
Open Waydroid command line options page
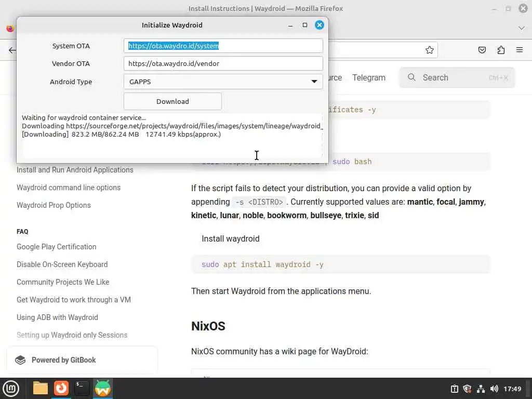click(69, 187)
